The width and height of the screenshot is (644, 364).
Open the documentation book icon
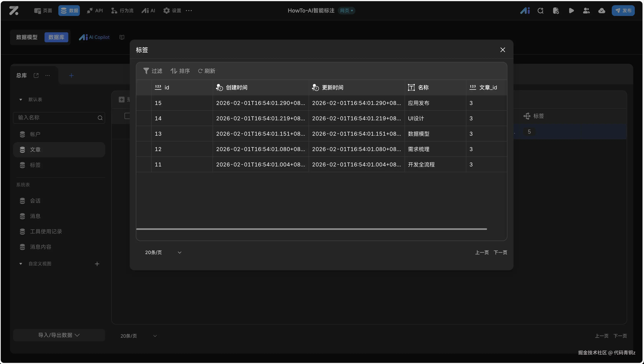122,37
